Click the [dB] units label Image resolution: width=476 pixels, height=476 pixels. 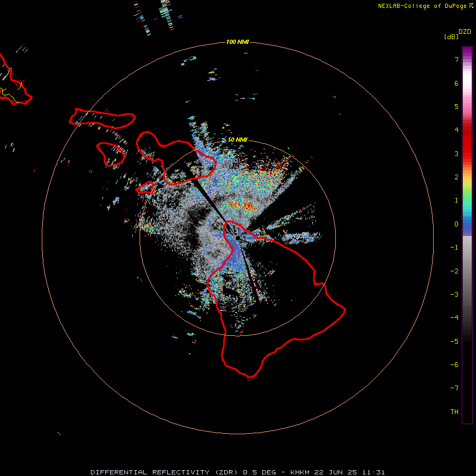click(452, 36)
